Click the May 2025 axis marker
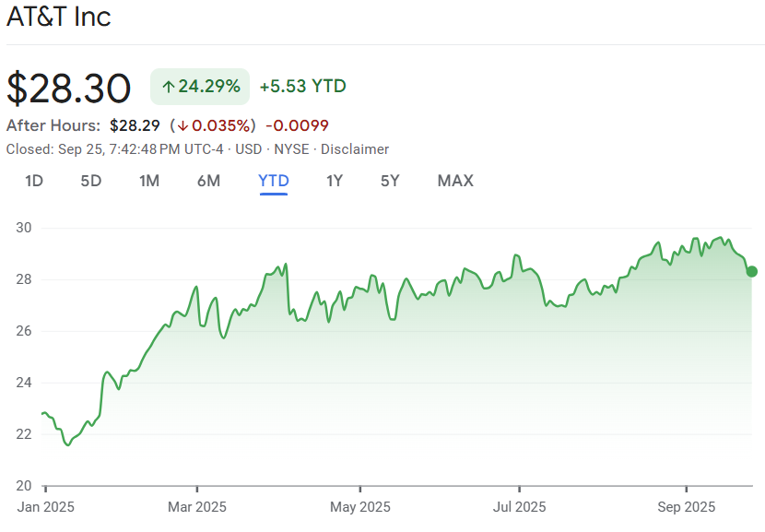 click(360, 507)
